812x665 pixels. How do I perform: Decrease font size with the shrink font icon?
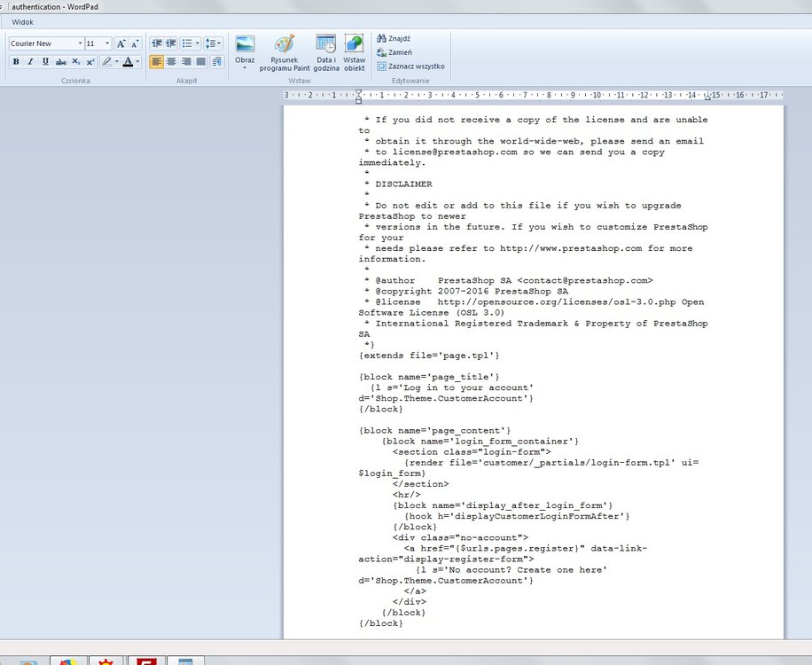click(x=135, y=43)
